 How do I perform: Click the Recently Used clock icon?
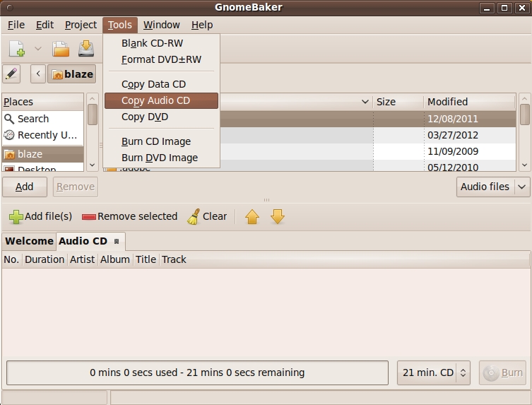(9, 135)
